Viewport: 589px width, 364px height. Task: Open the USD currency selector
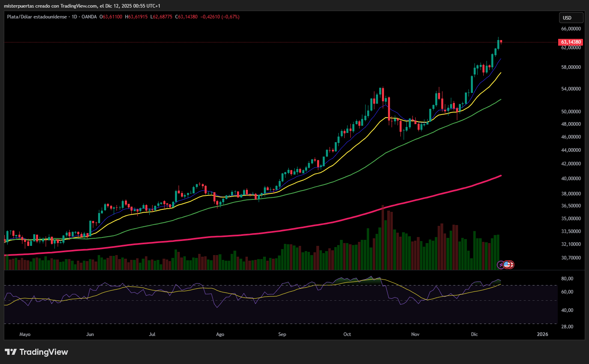tap(571, 18)
